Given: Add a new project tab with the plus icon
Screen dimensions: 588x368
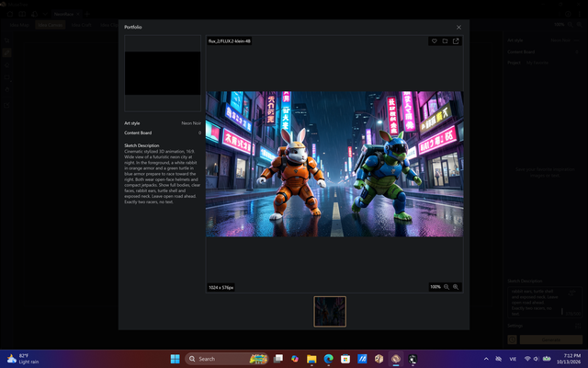Looking at the screenshot, I should tap(87, 14).
